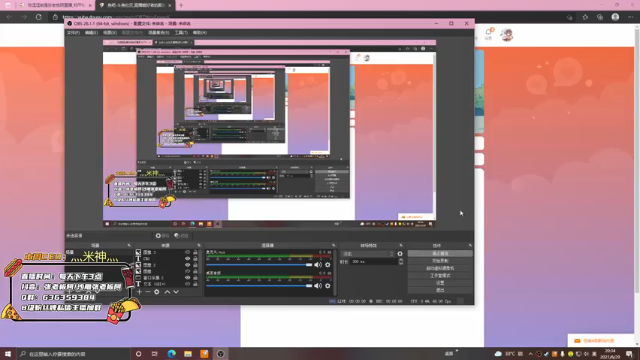
Task: Move the selected source up
Action: (167, 292)
